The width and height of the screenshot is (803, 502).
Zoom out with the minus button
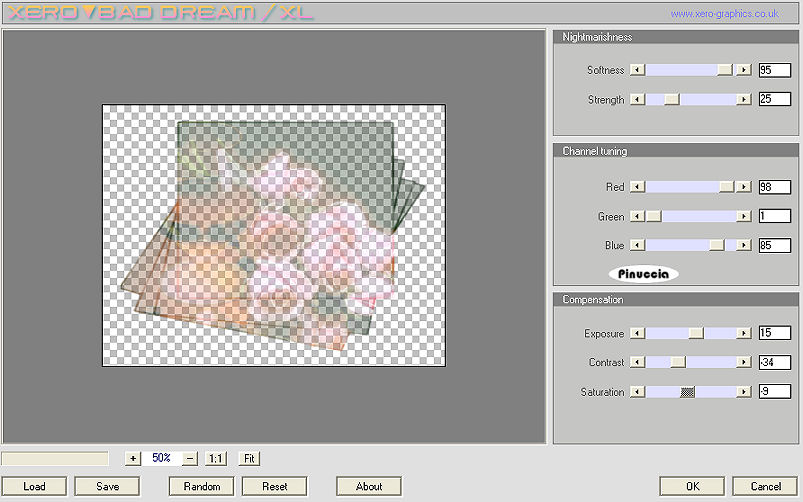190,458
